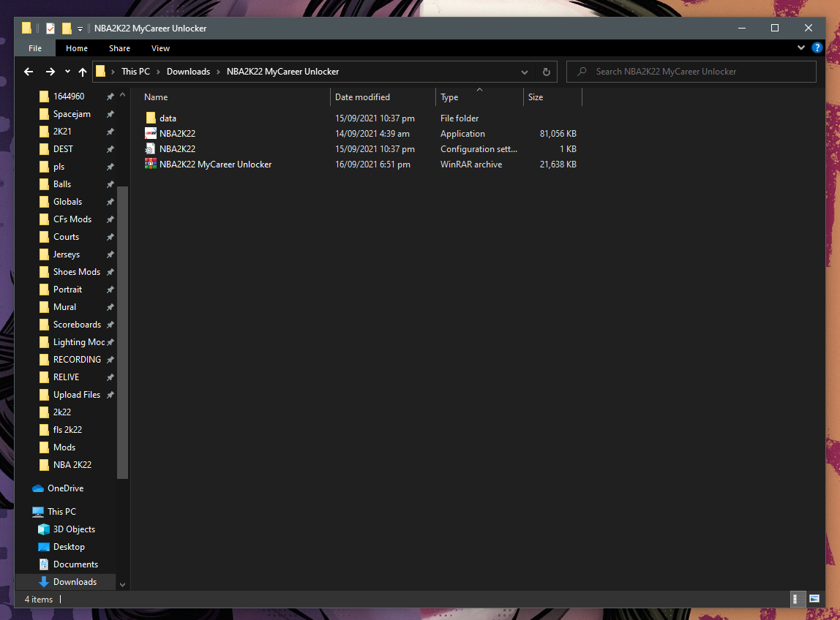Open the Home ribbon tab
This screenshot has height=620, width=840.
77,48
